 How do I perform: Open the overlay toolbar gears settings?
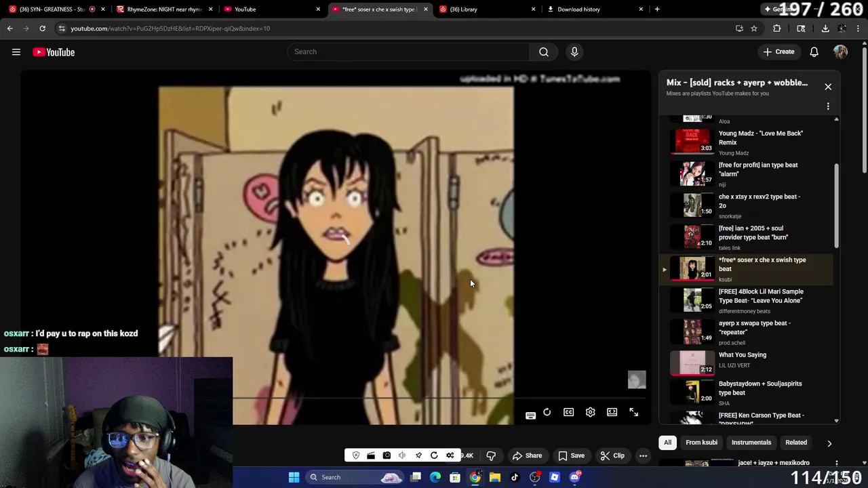pos(450,455)
